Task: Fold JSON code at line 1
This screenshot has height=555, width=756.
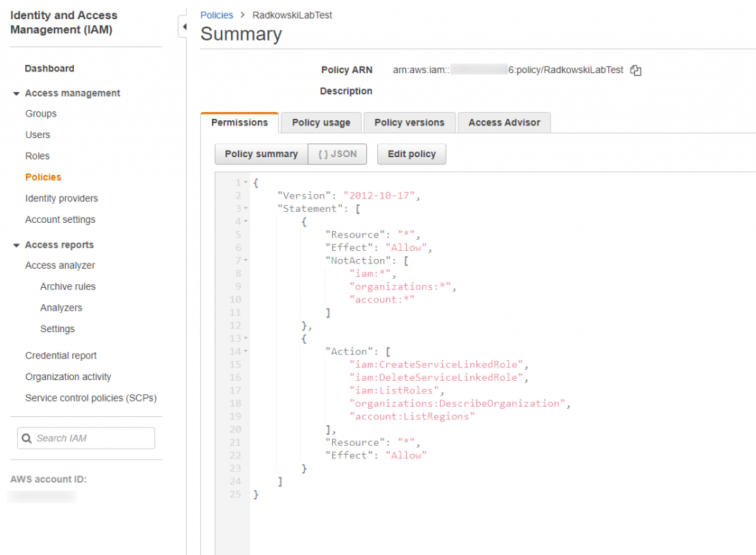Action: (x=245, y=182)
